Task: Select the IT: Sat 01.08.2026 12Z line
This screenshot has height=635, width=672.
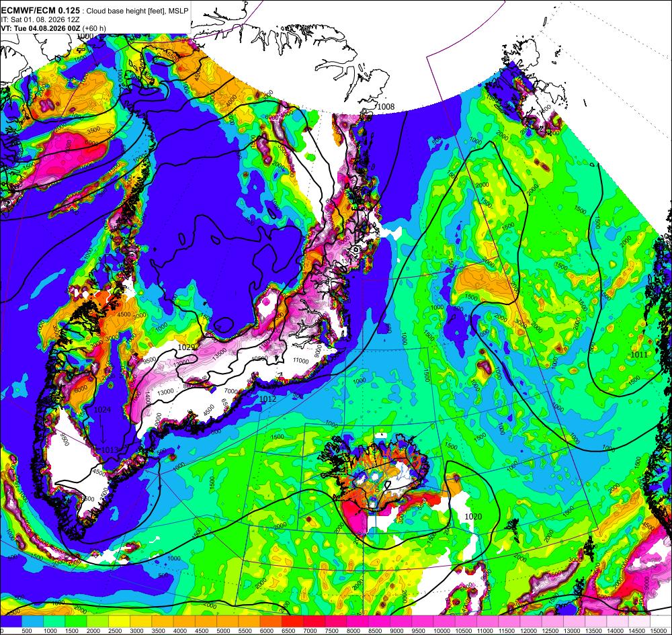Action: pyautogui.click(x=40, y=19)
